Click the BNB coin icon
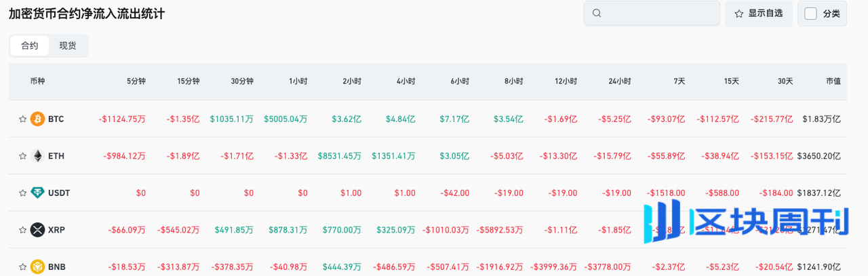 (38, 267)
